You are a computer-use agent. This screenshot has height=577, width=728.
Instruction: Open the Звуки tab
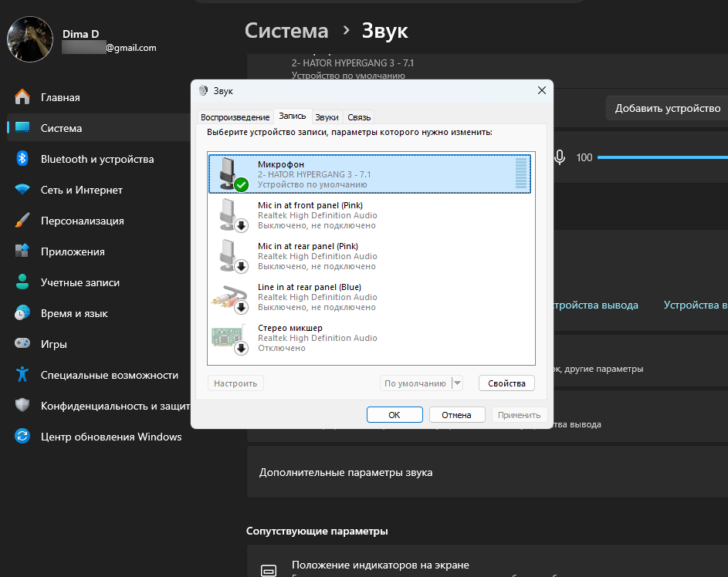pos(327,117)
